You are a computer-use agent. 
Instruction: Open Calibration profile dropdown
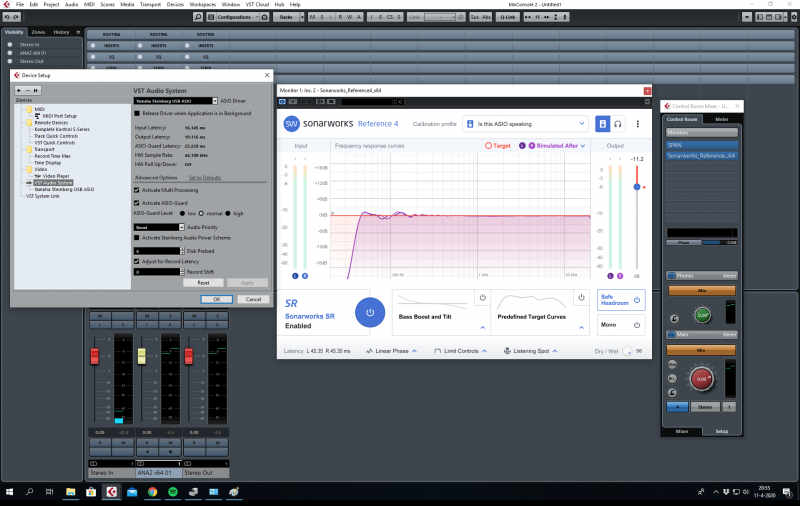(525, 124)
